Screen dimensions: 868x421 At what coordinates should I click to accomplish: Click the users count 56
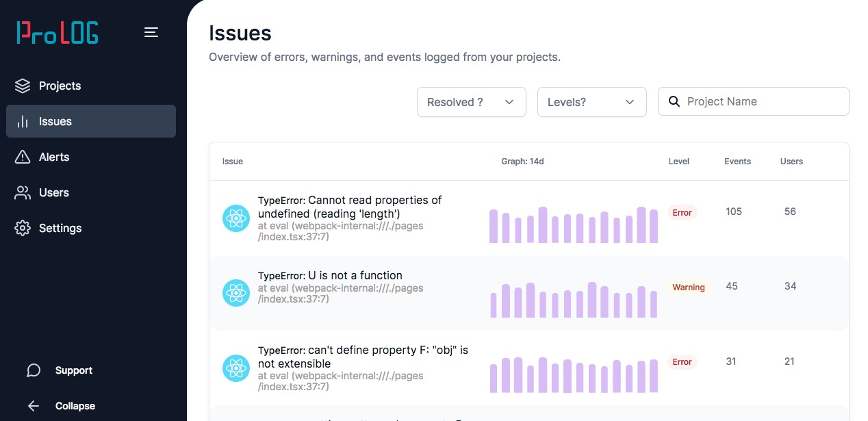[790, 212]
